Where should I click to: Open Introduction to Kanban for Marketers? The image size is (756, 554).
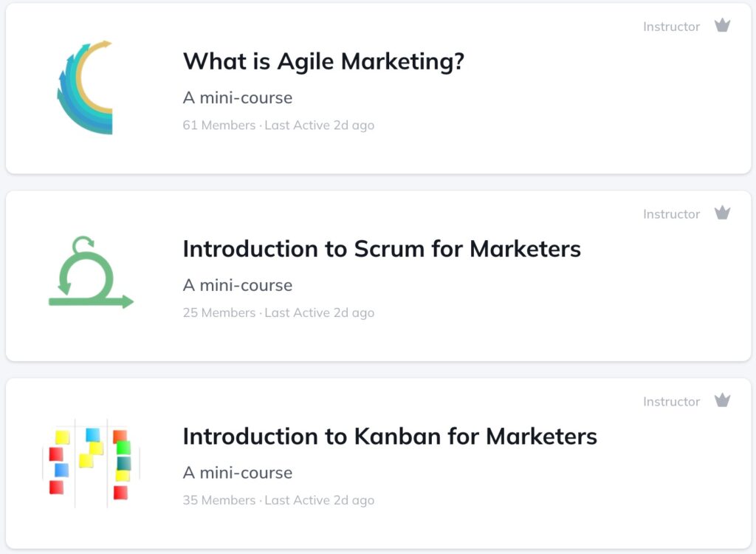pos(390,437)
